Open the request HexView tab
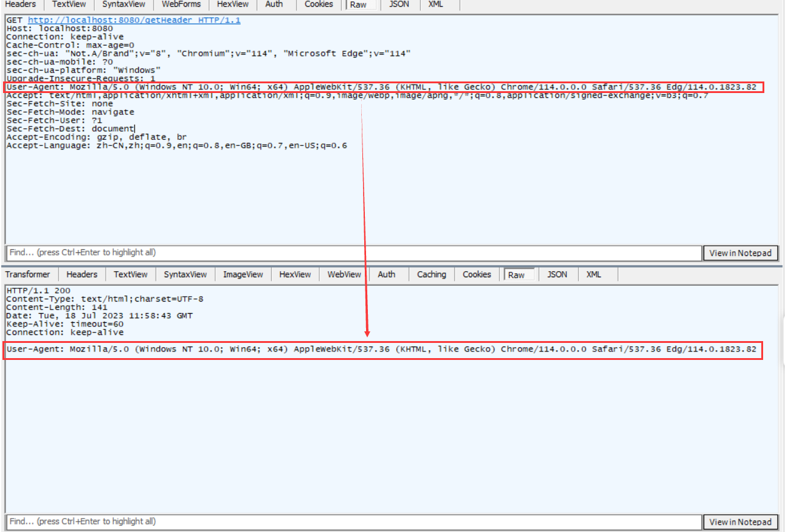Viewport: 785px width, 532px height. (x=233, y=4)
